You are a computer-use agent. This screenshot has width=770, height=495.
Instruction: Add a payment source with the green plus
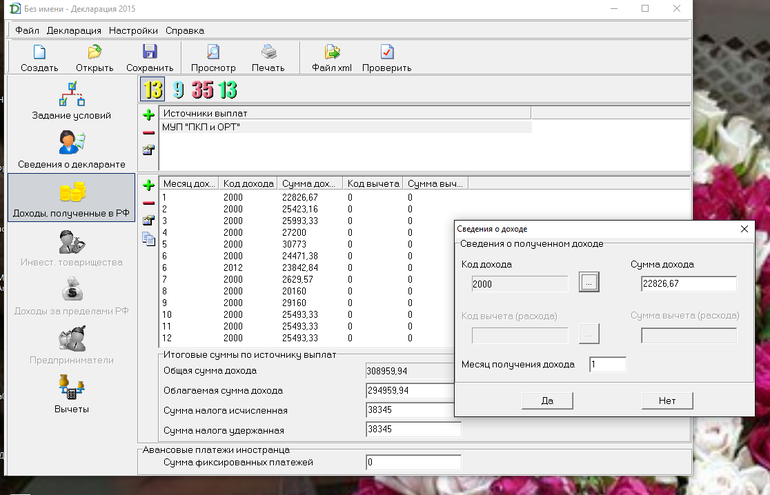[x=148, y=115]
